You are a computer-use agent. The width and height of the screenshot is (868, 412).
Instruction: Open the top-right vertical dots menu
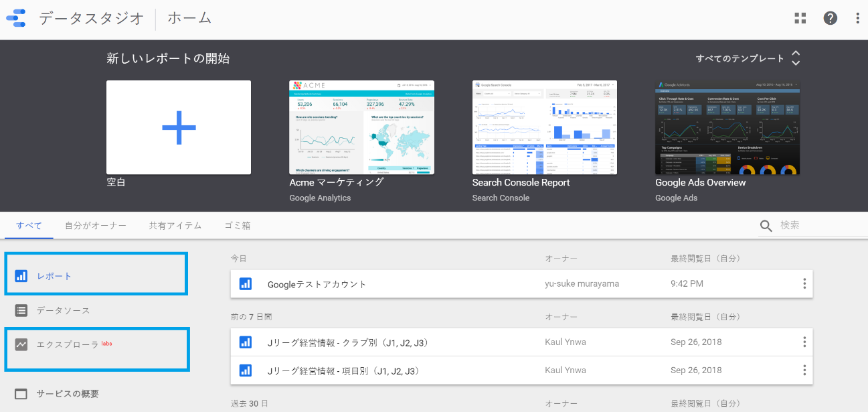pyautogui.click(x=857, y=18)
